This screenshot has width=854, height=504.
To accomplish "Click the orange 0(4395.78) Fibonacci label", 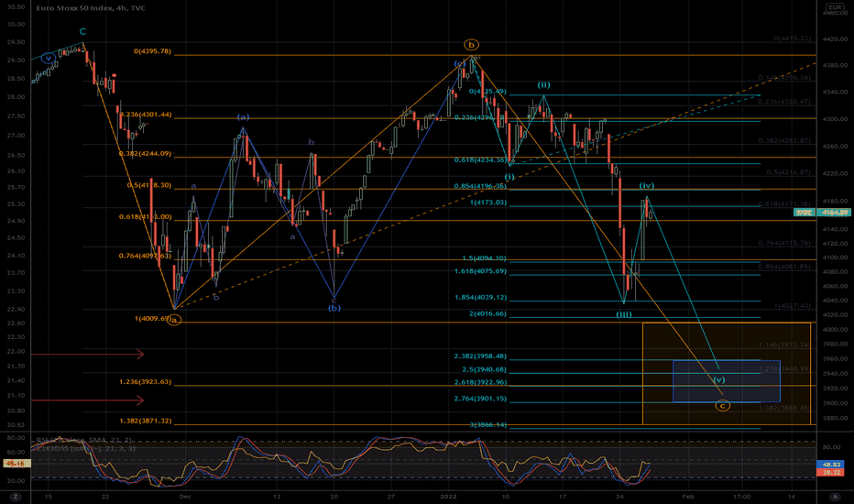I will [x=152, y=51].
